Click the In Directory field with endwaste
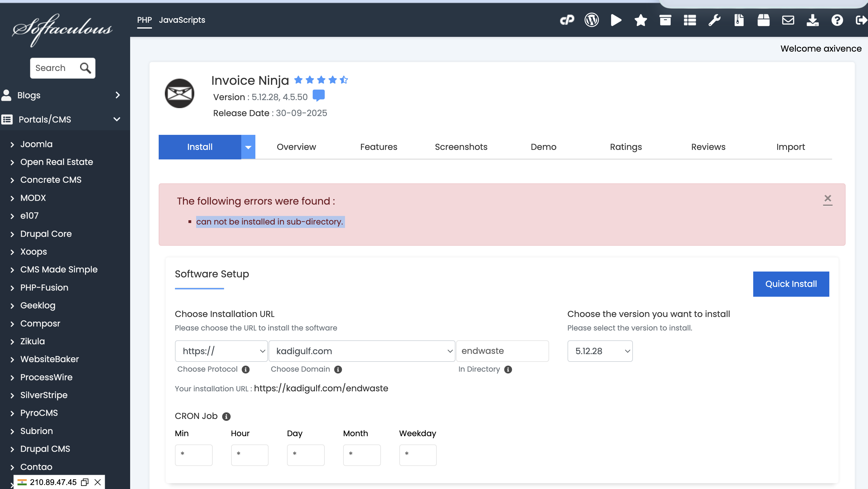Image resolution: width=868 pixels, height=489 pixels. (502, 351)
